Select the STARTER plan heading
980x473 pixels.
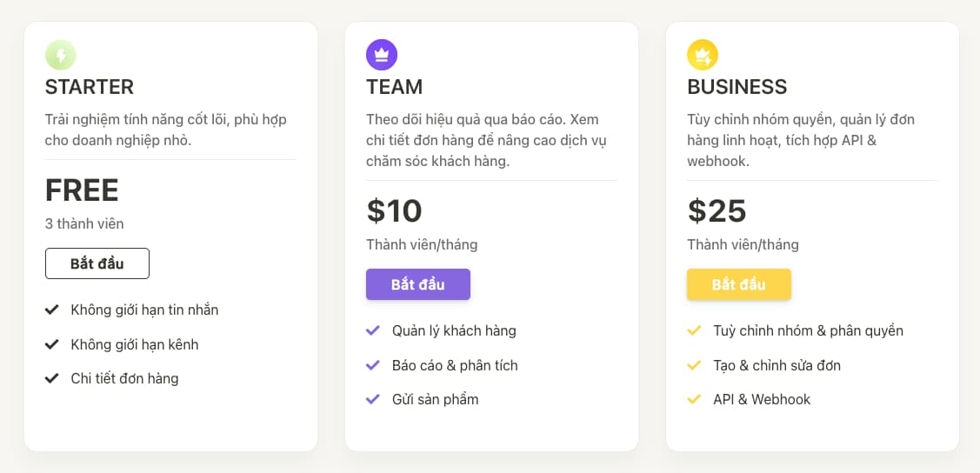90,87
